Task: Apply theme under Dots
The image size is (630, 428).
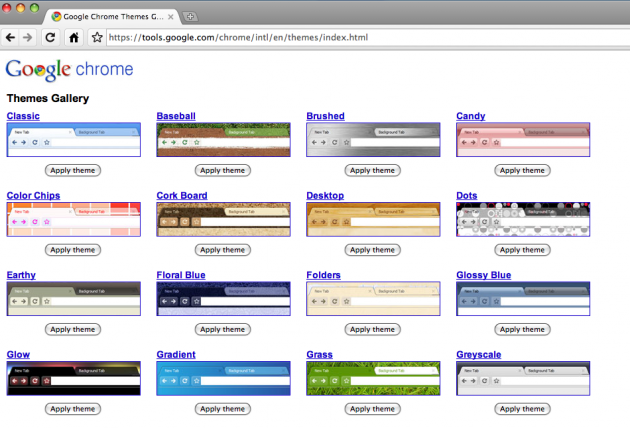Action: [x=522, y=250]
